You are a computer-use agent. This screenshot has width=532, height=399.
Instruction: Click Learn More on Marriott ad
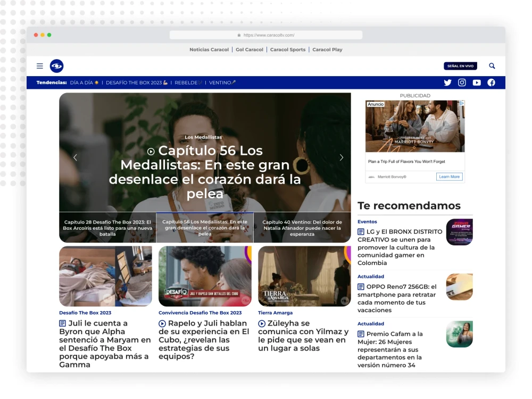[449, 177]
